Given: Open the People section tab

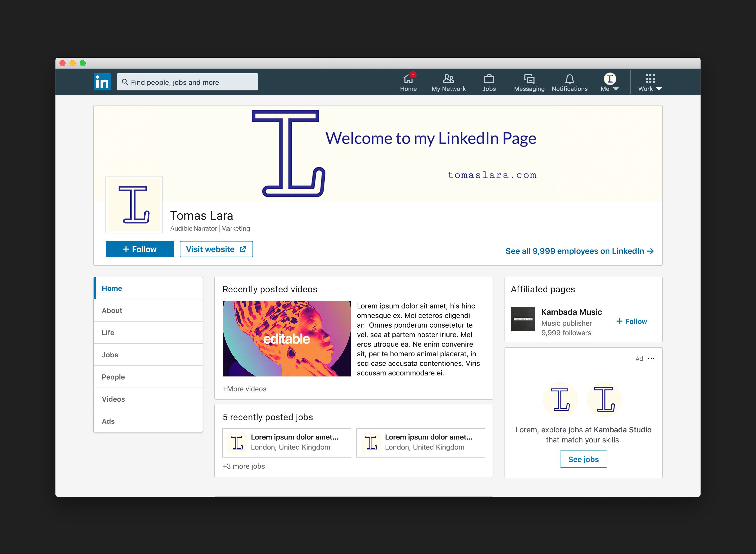Looking at the screenshot, I should [113, 377].
